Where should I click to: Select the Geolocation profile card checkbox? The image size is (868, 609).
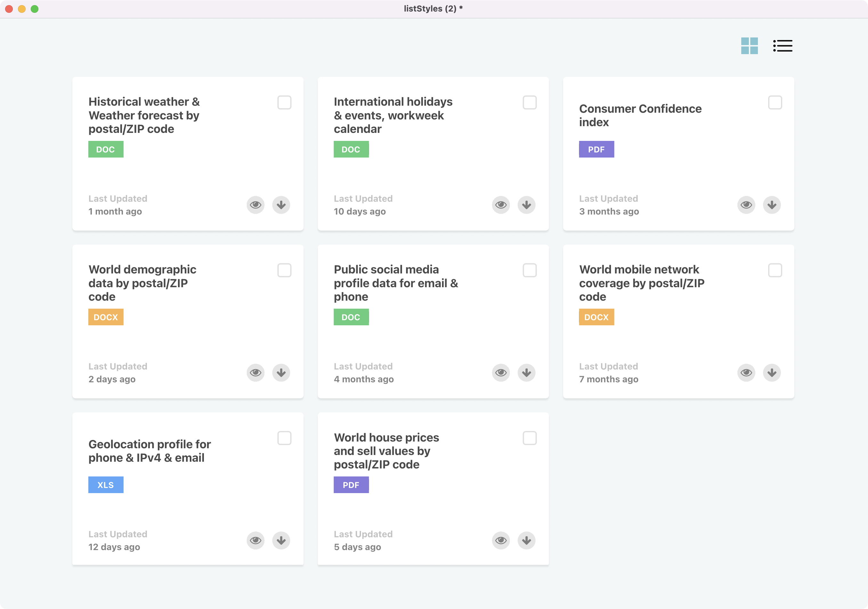284,438
